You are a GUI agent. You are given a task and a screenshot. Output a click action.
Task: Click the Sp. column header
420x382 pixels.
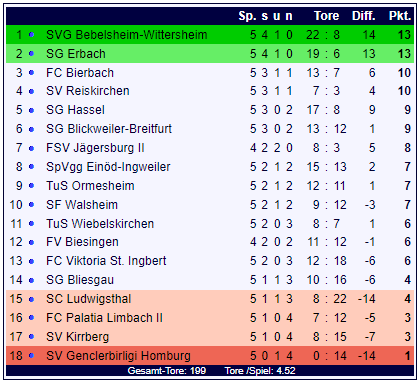pyautogui.click(x=247, y=16)
